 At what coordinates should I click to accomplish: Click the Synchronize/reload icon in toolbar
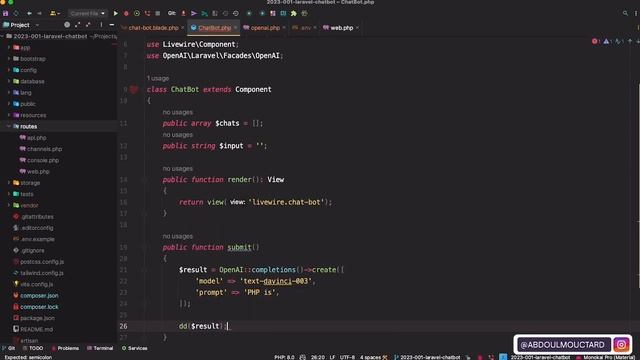(16, 13)
